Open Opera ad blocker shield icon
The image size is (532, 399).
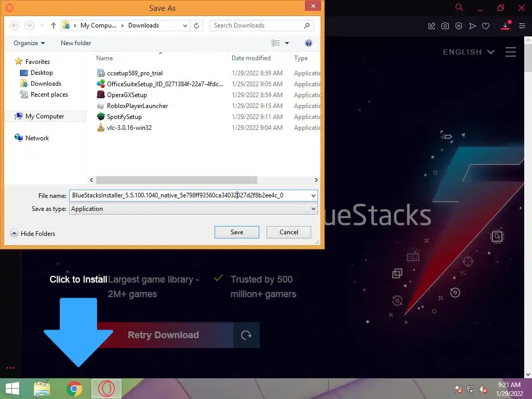tap(459, 26)
